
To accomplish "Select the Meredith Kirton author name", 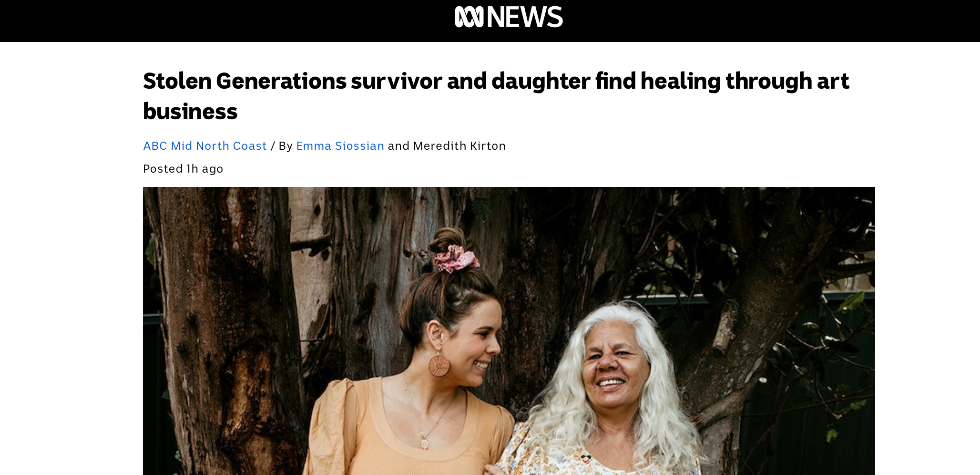I will click(459, 146).
